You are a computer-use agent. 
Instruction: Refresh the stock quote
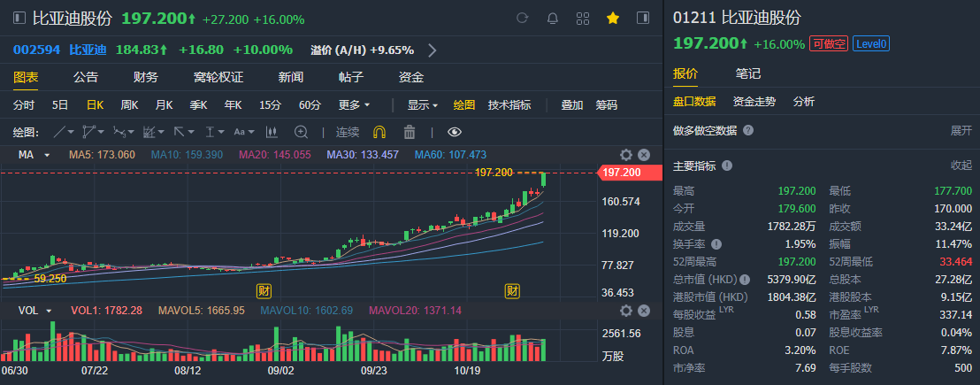point(523,18)
